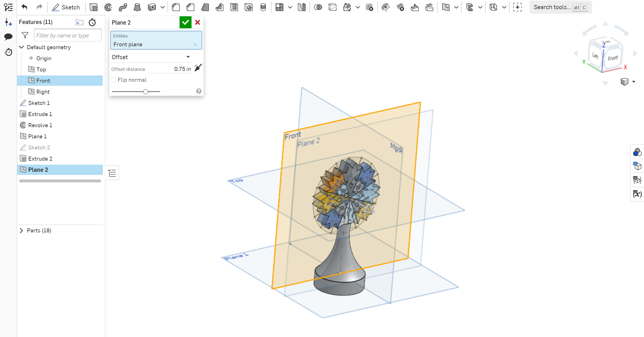Select the Extrude tool in the toolbar

[94, 7]
